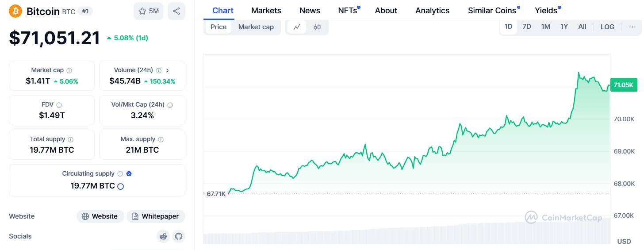The height and width of the screenshot is (250, 644).
Task: Switch to the Markets tab
Action: tap(266, 11)
